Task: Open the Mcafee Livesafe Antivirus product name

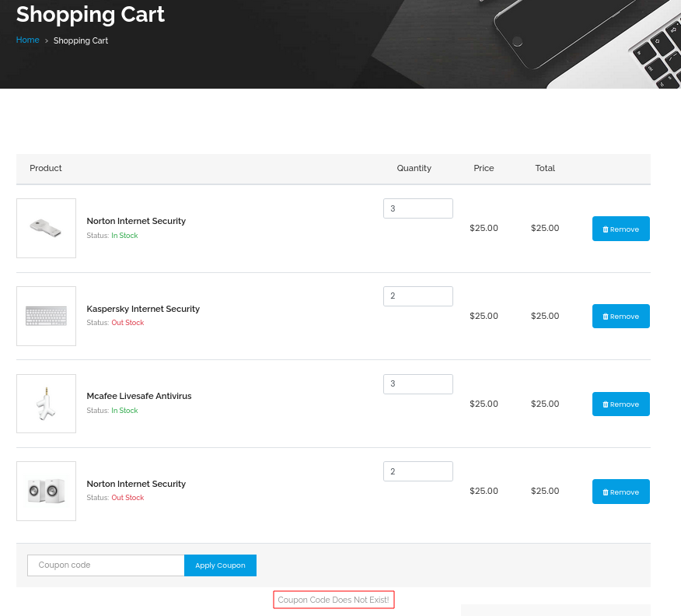Action: 139,396
